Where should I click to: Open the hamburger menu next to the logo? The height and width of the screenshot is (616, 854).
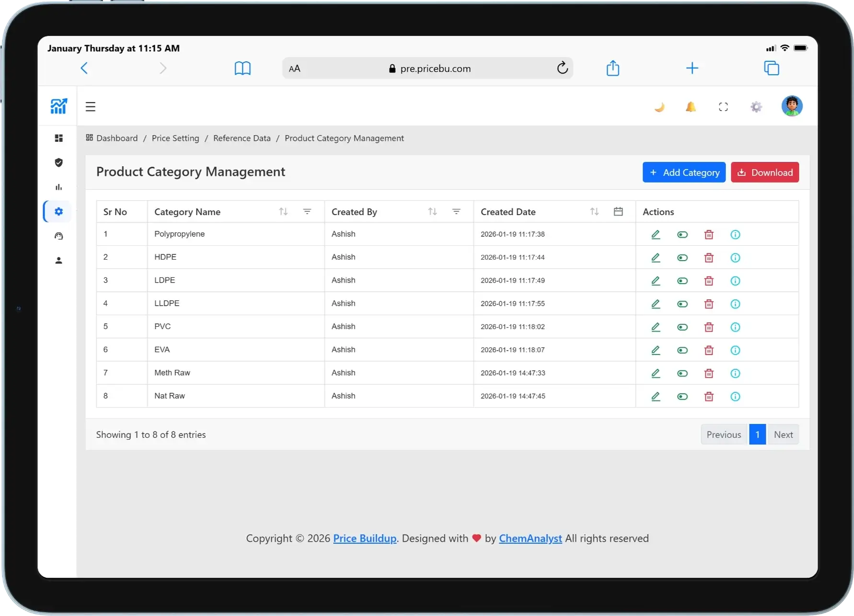pyautogui.click(x=91, y=106)
